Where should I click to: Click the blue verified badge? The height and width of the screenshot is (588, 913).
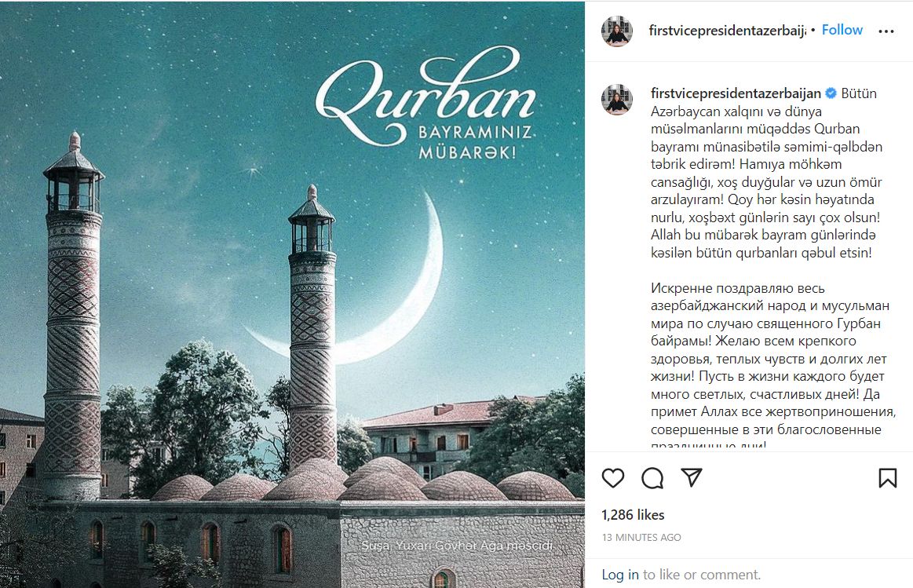click(831, 93)
